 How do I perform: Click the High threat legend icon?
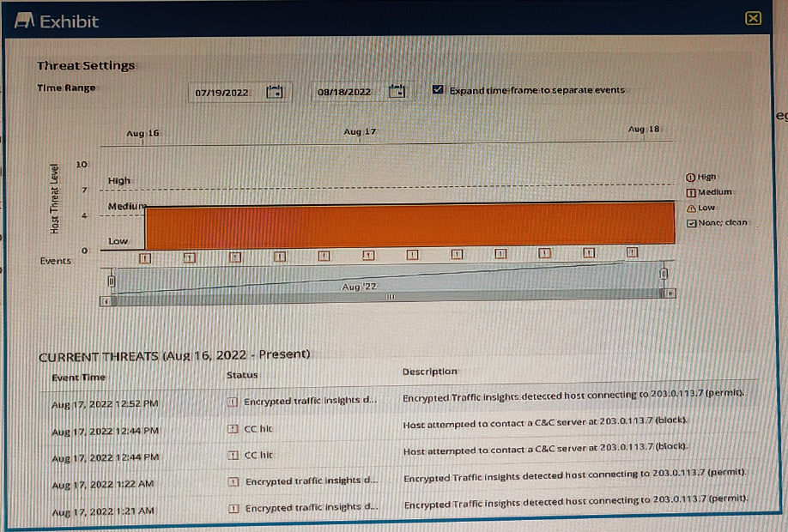coord(690,177)
